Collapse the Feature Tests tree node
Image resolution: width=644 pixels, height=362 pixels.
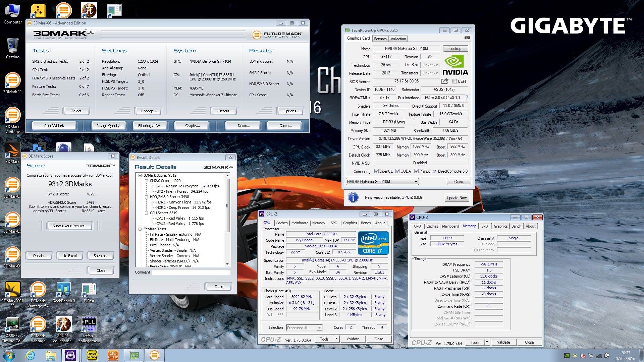140,229
